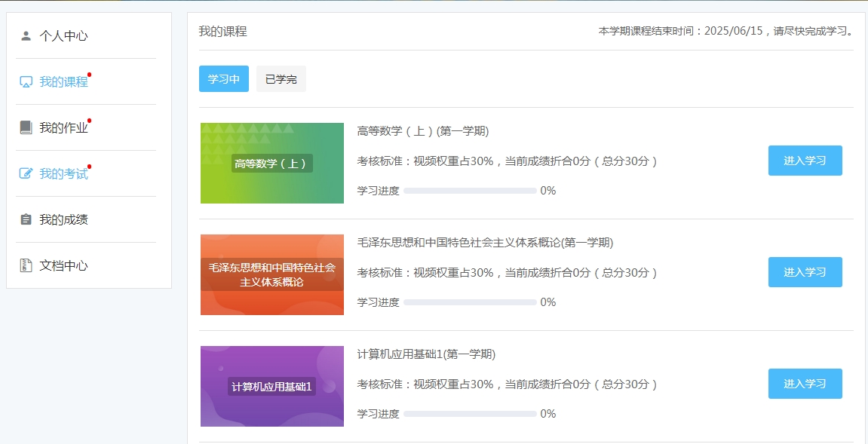Switch to the 学习中 tab
868x444 pixels.
pyautogui.click(x=224, y=78)
